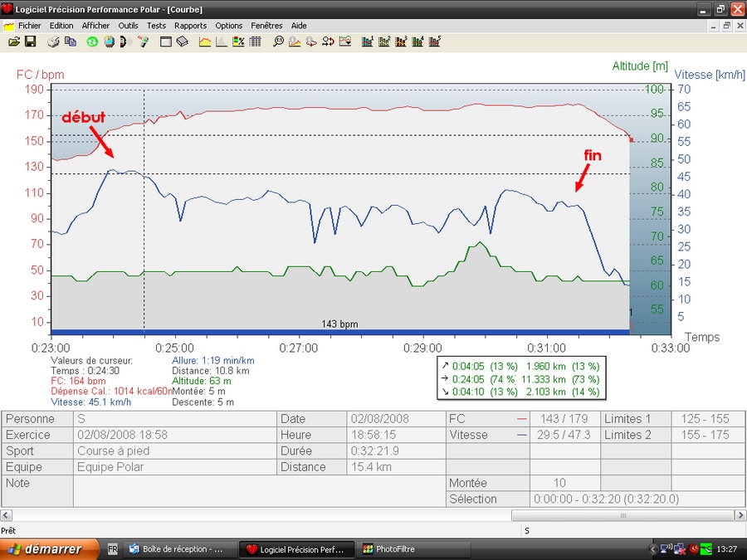Click the copy icon next to printer

[70, 41]
